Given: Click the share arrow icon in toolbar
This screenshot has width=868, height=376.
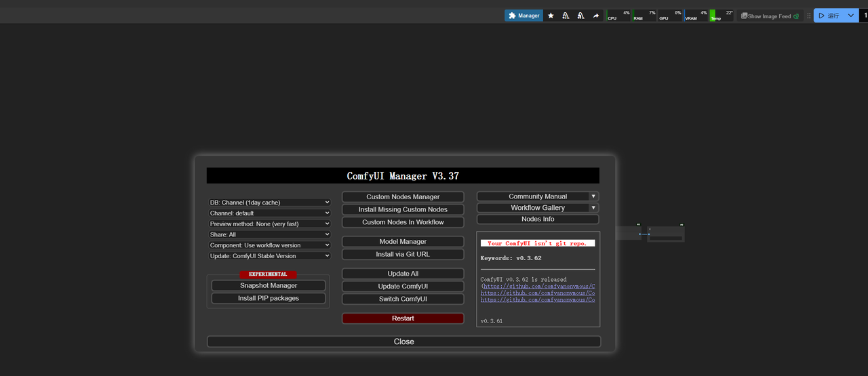Looking at the screenshot, I should pos(596,16).
